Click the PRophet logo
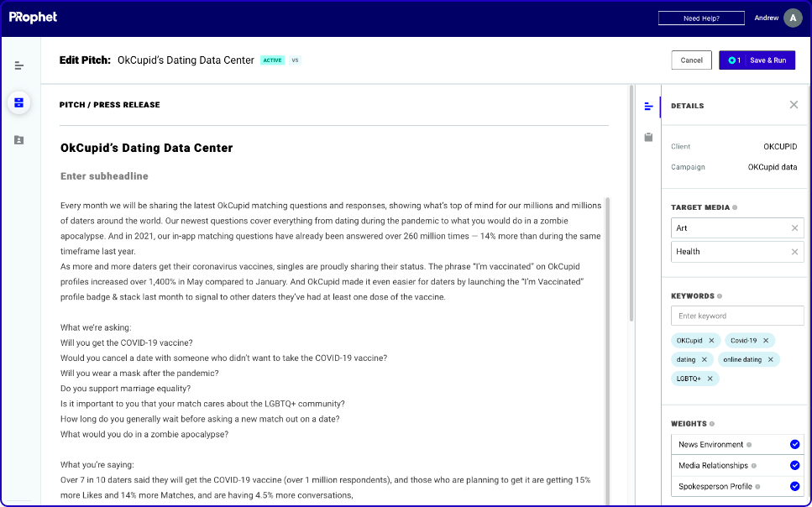This screenshot has height=507, width=812. (33, 17)
